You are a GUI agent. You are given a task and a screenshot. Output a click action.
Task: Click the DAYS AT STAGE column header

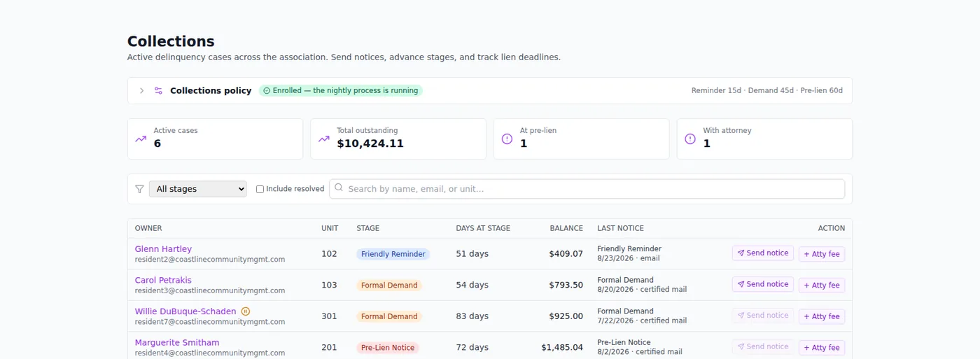click(x=483, y=228)
